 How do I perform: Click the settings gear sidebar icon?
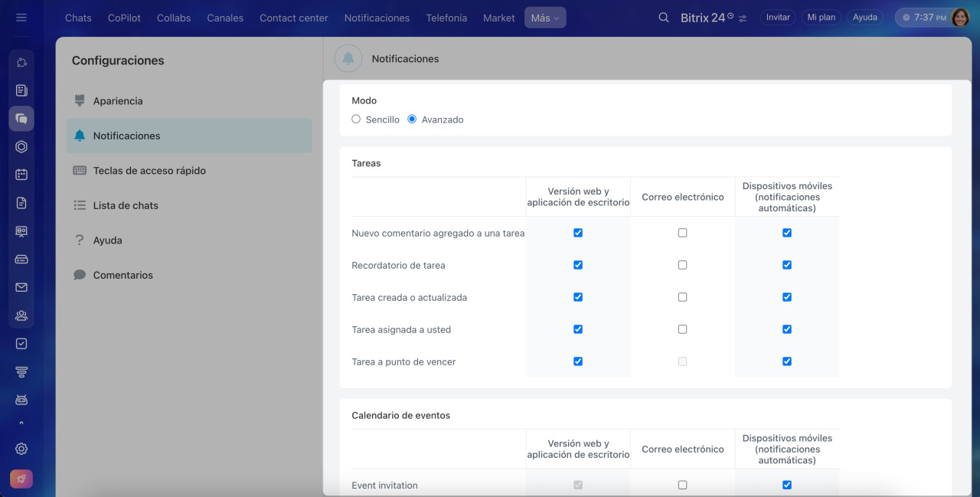coord(21,449)
